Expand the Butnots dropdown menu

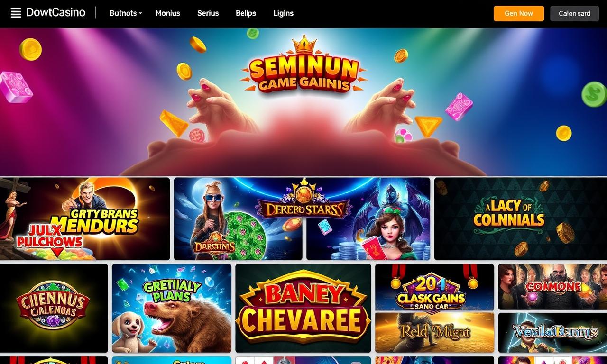(x=126, y=13)
